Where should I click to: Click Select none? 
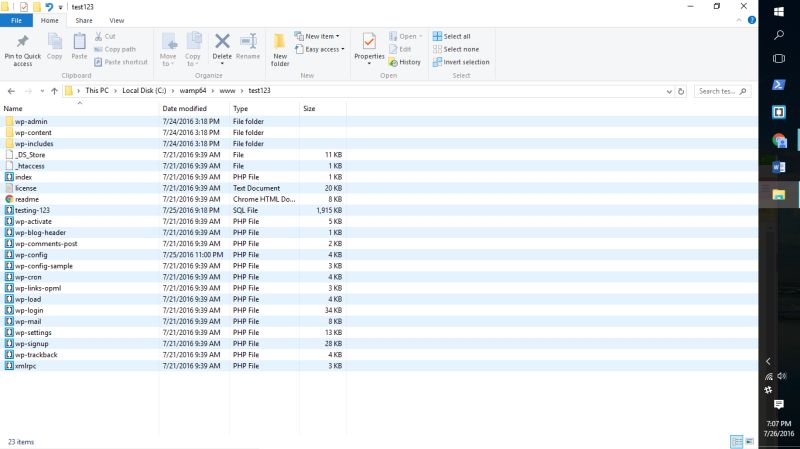click(456, 49)
